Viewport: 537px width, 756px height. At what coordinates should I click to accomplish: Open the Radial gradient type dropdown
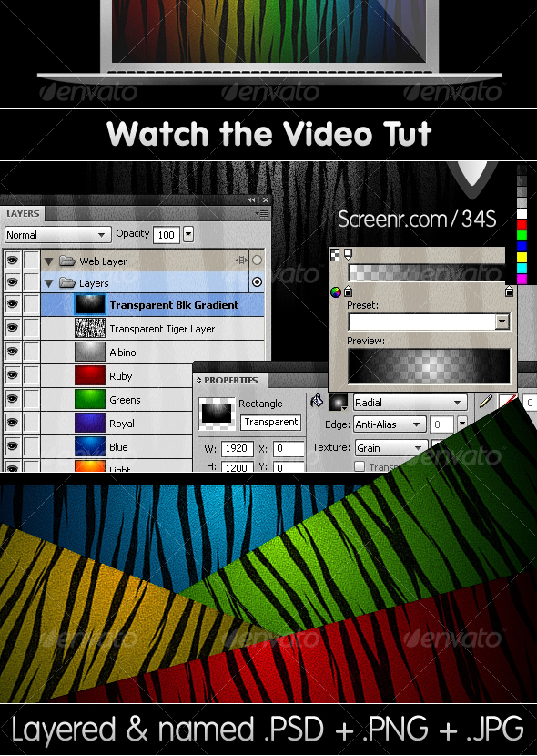(x=410, y=402)
